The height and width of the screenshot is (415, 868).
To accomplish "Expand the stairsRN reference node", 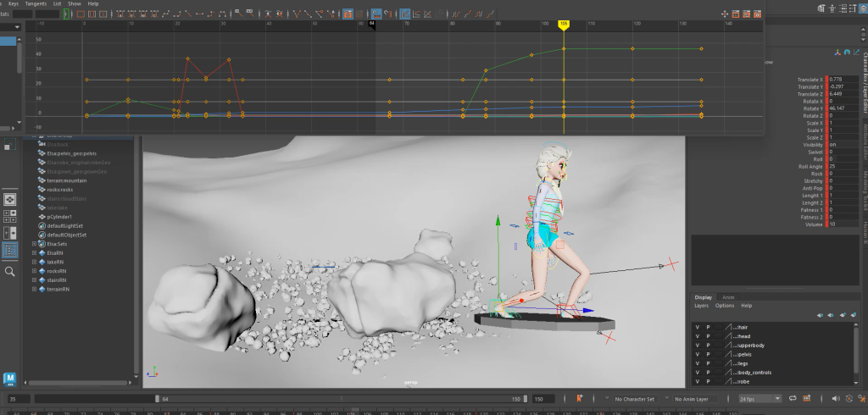I will [34, 280].
